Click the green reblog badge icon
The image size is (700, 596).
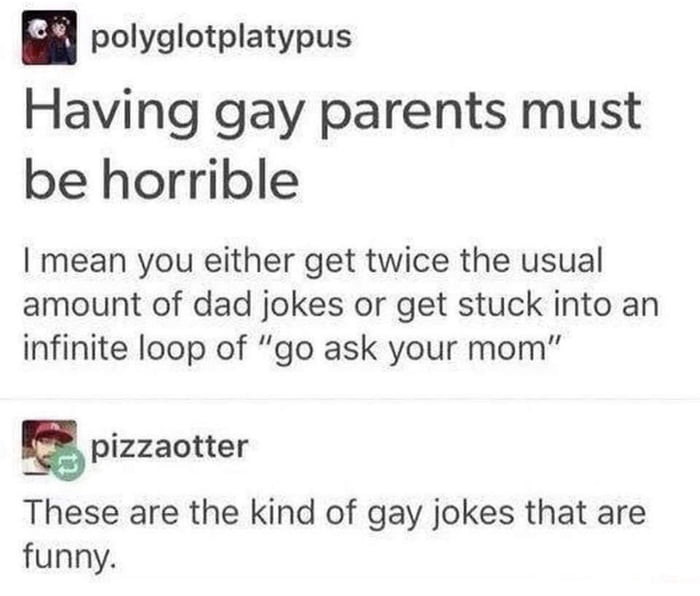67,464
